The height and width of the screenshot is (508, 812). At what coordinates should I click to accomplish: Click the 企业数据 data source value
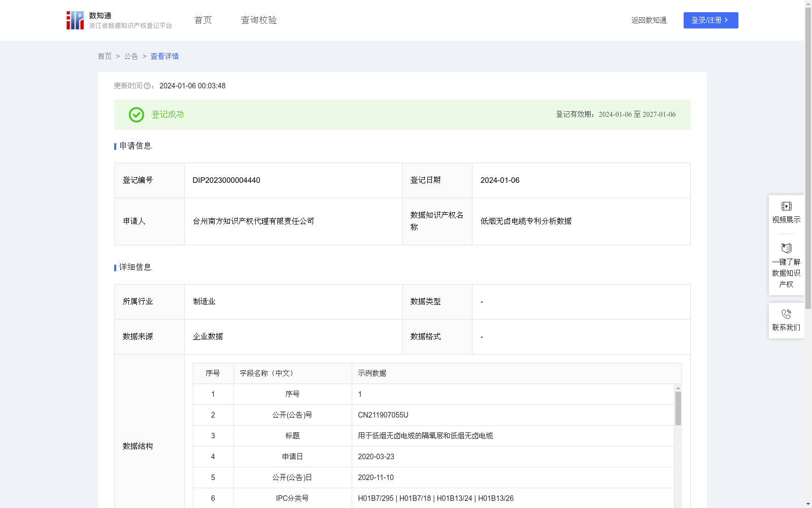(208, 337)
